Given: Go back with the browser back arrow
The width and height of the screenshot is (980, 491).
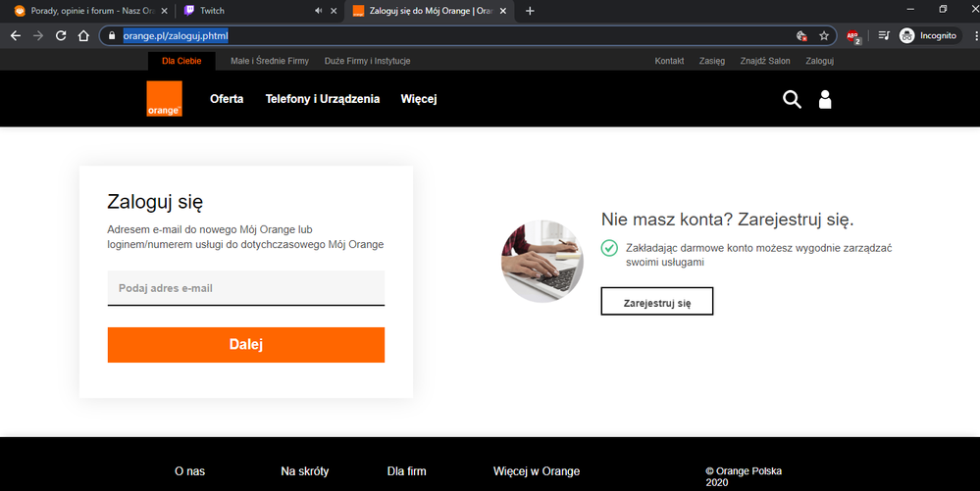Looking at the screenshot, I should 16,35.
